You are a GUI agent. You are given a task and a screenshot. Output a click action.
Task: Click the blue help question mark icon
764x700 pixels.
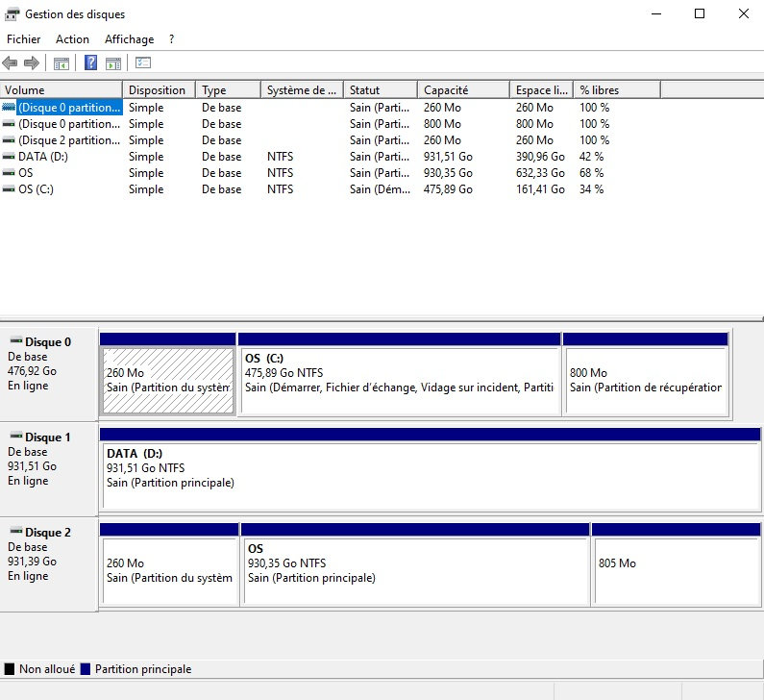(x=91, y=63)
